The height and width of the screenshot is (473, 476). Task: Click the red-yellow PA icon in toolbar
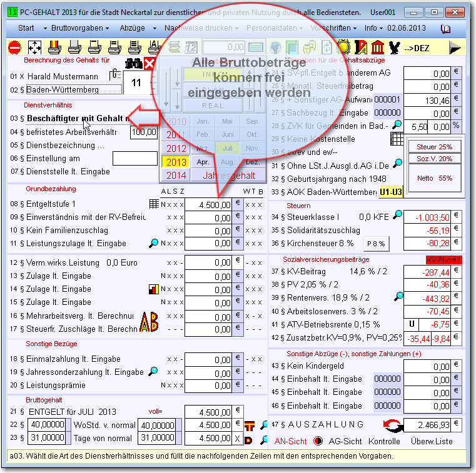click(361, 47)
